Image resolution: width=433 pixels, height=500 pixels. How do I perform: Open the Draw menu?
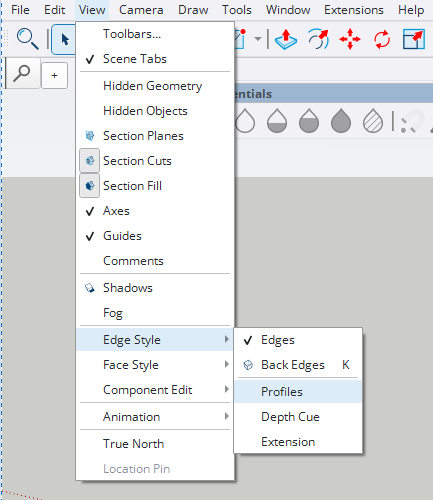[193, 10]
